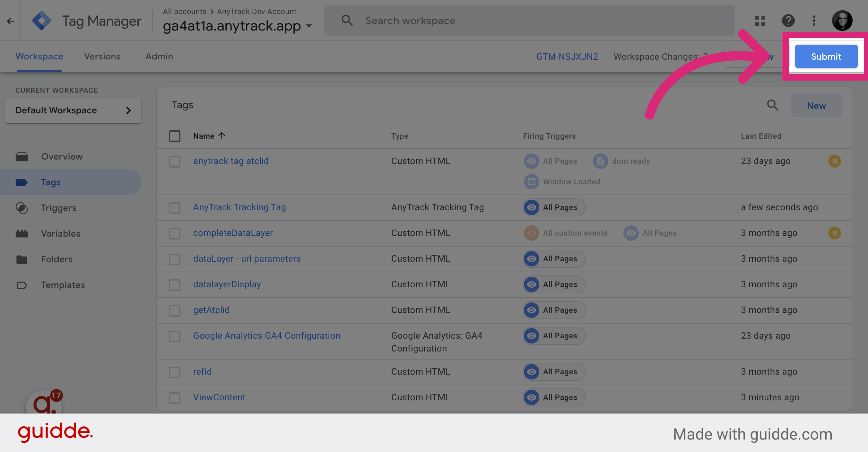Click the Triggers sidebar icon

[21, 208]
